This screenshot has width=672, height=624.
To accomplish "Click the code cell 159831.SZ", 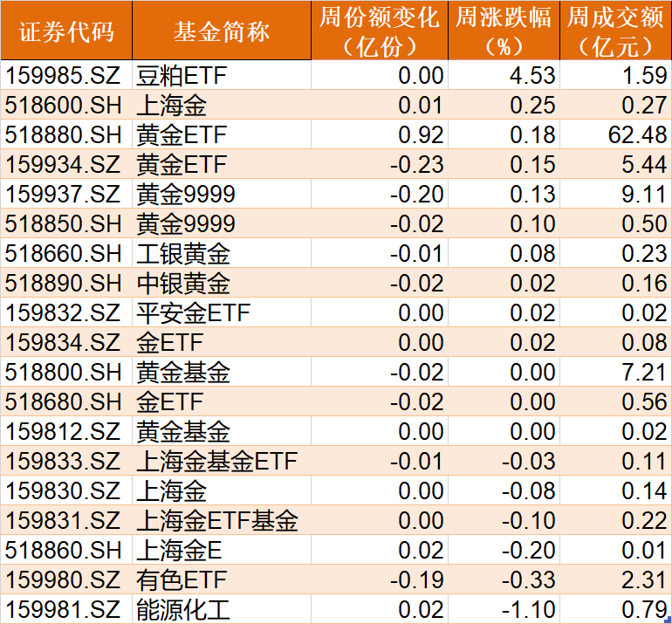I will (63, 520).
